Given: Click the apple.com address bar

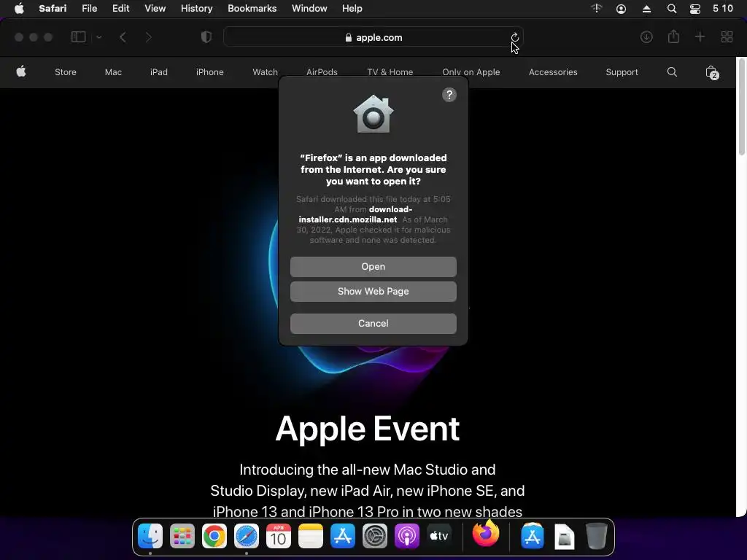Looking at the screenshot, I should (373, 37).
